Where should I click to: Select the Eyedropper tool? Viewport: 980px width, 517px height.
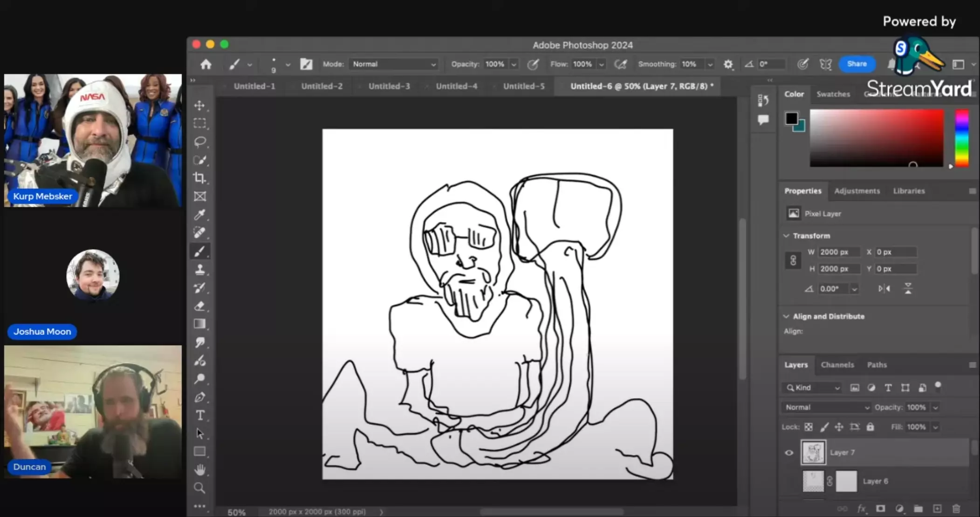pos(199,215)
